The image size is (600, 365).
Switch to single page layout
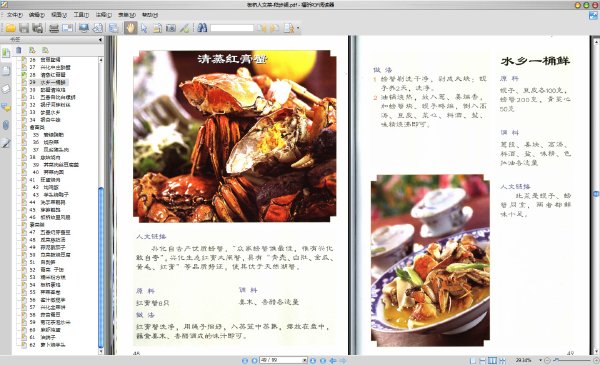coord(473,360)
